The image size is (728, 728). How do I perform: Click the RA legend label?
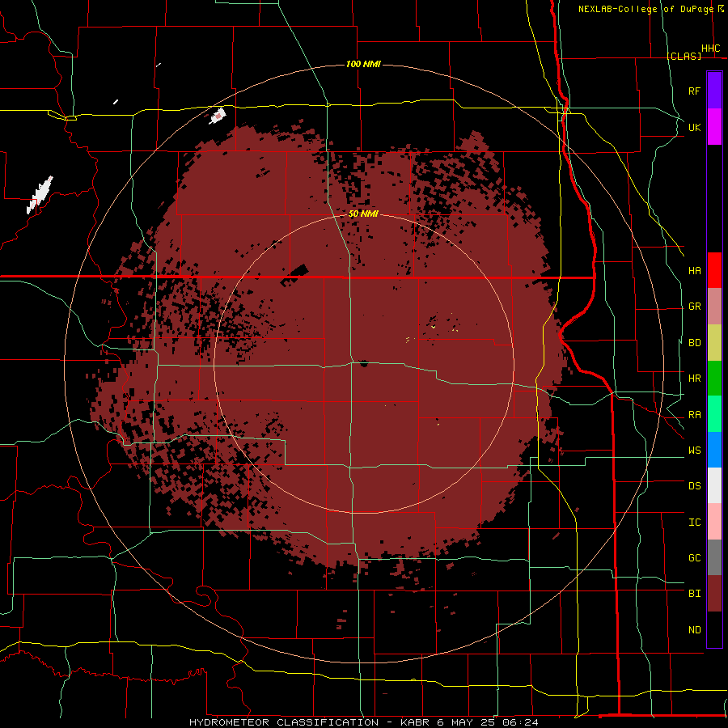[694, 415]
